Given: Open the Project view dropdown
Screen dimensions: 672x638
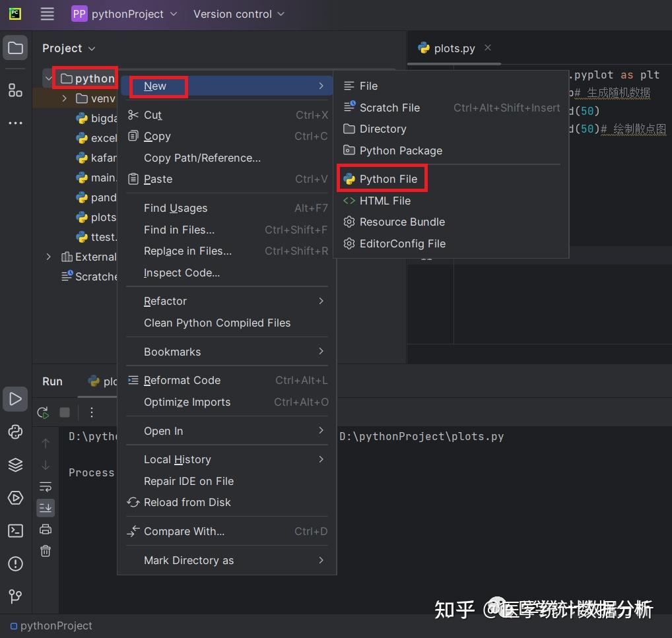Looking at the screenshot, I should pyautogui.click(x=69, y=48).
